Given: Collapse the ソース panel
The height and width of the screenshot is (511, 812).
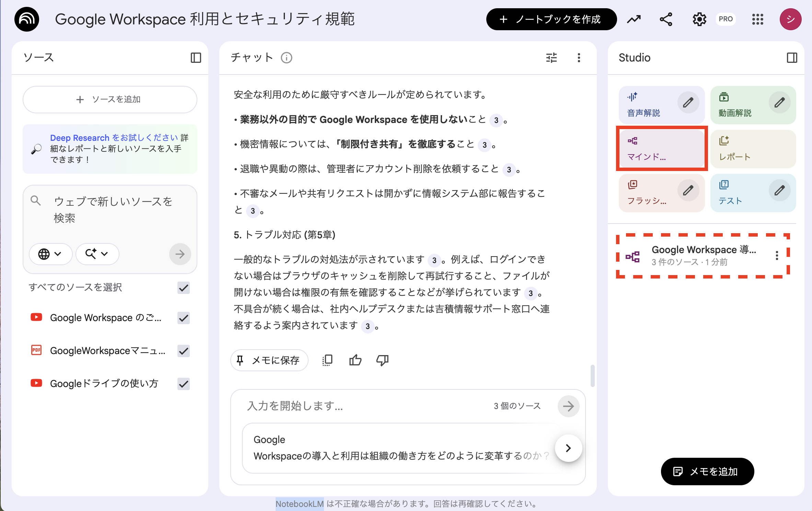Looking at the screenshot, I should [x=196, y=58].
